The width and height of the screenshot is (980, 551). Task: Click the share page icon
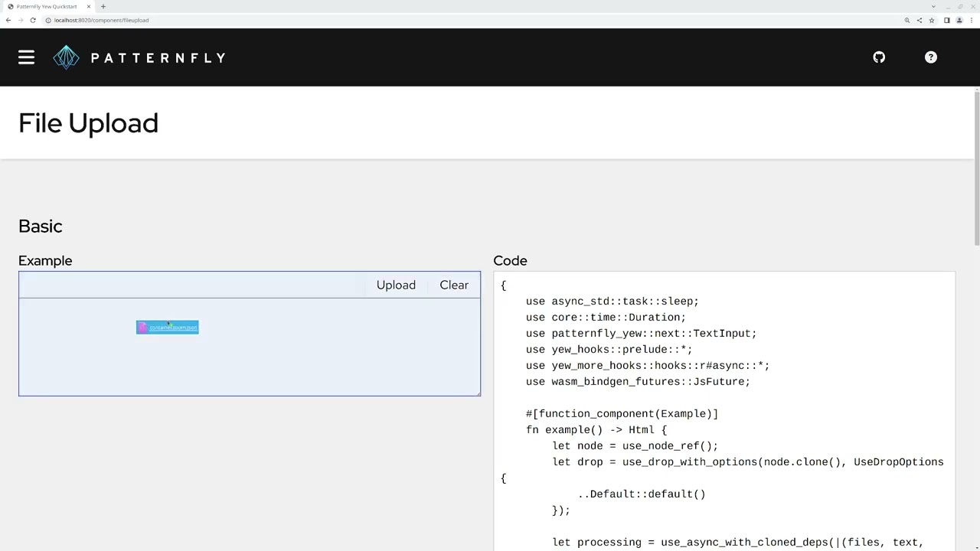point(920,20)
